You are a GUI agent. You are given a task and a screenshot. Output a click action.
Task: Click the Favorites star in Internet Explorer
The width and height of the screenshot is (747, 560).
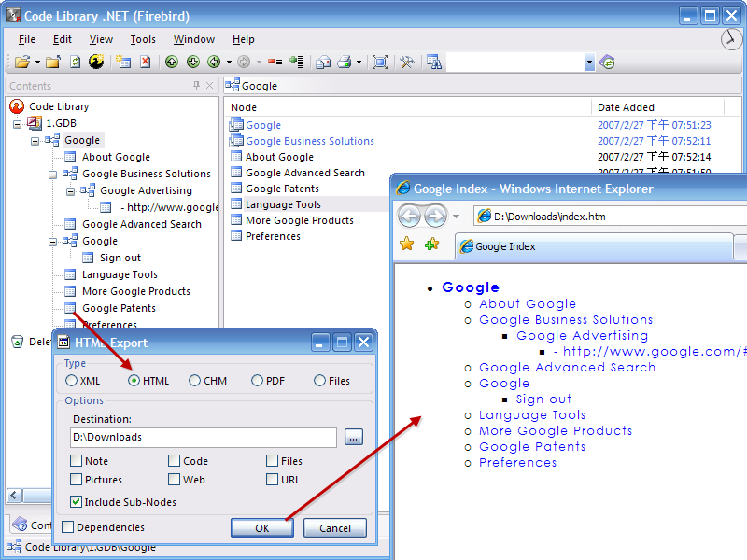[407, 245]
